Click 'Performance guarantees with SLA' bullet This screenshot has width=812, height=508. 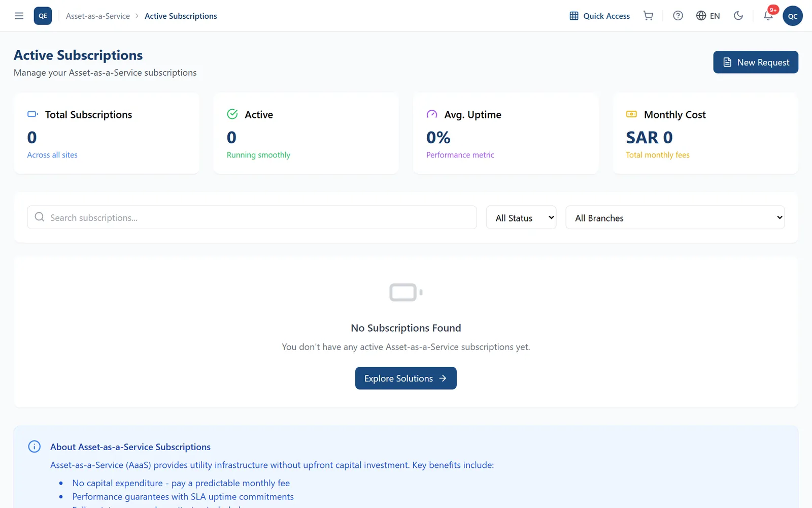pyautogui.click(x=183, y=497)
